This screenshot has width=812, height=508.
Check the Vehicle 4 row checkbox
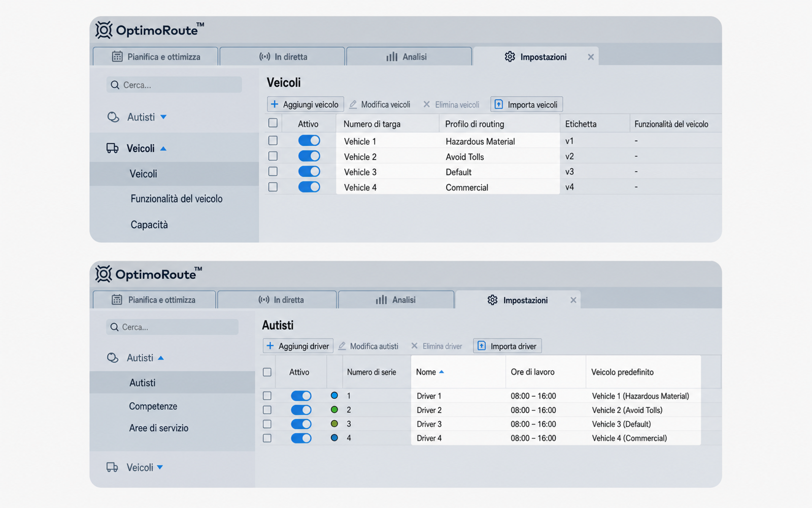(273, 187)
